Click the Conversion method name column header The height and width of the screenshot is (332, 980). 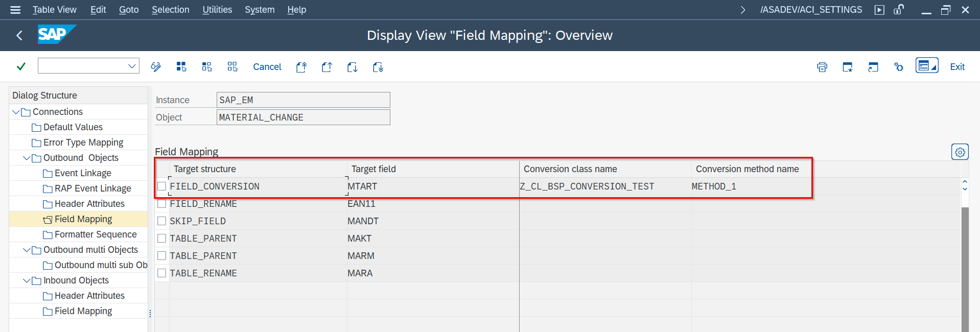(751, 169)
